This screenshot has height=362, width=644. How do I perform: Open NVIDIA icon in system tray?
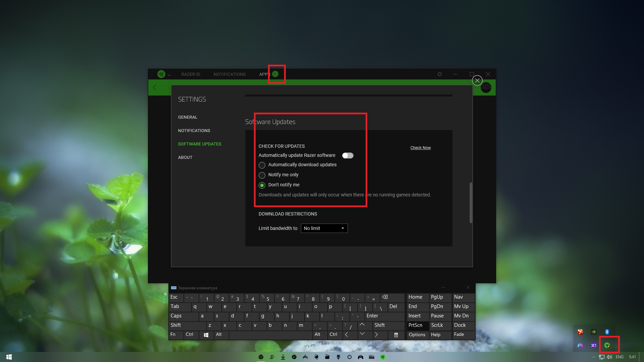[x=594, y=332]
